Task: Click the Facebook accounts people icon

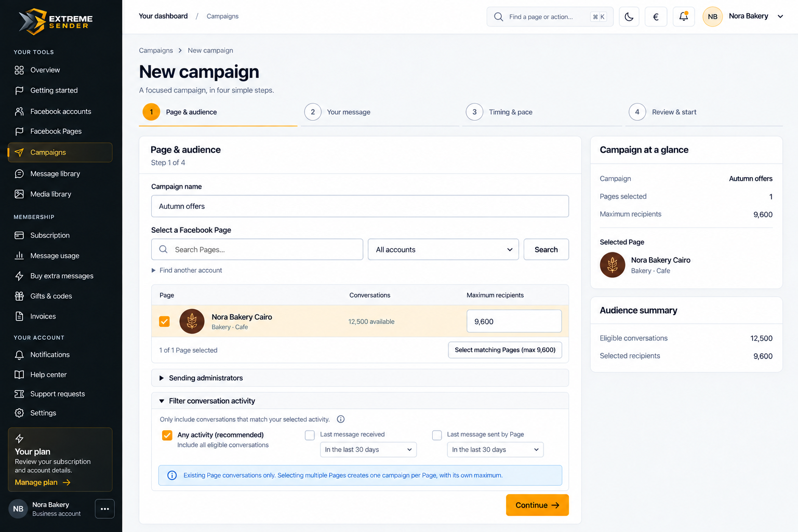Action: (19, 111)
